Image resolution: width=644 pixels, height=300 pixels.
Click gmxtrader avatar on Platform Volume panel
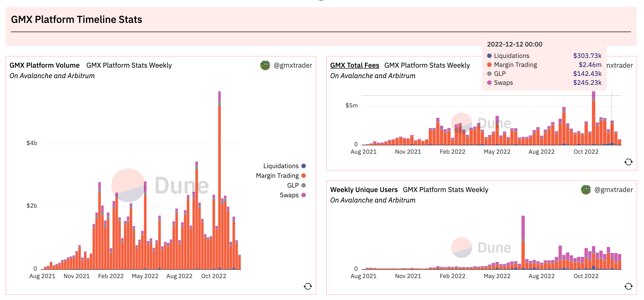(x=265, y=65)
